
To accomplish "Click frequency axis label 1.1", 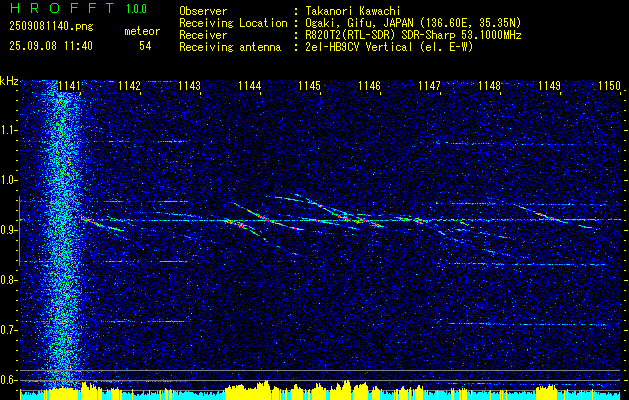I will point(8,130).
